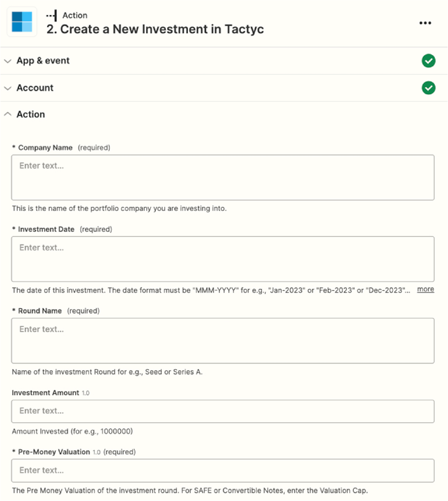The image size is (448, 501).
Task: Focus the Investment Amount text field
Action: point(223,411)
